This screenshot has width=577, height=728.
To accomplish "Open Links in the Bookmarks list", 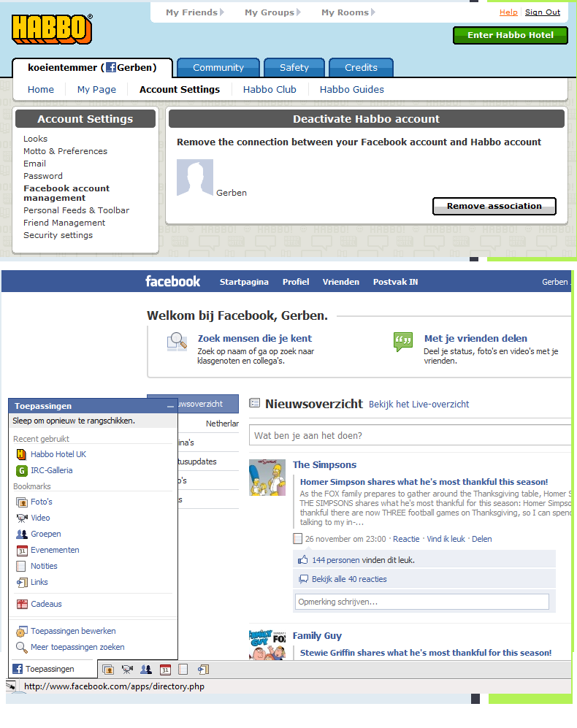I will tap(39, 582).
